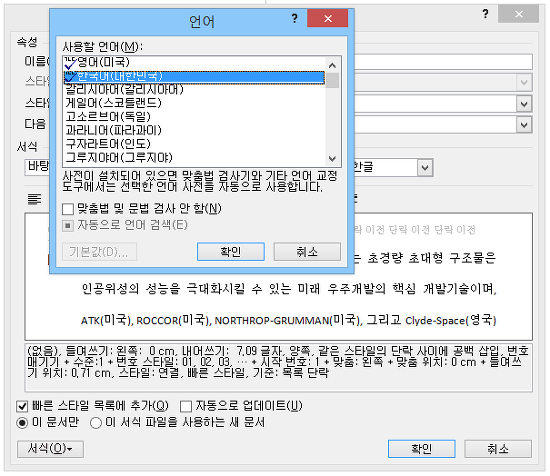550x476 pixels.
Task: Select 그루지야어(그루지야) language
Action: click(194, 158)
